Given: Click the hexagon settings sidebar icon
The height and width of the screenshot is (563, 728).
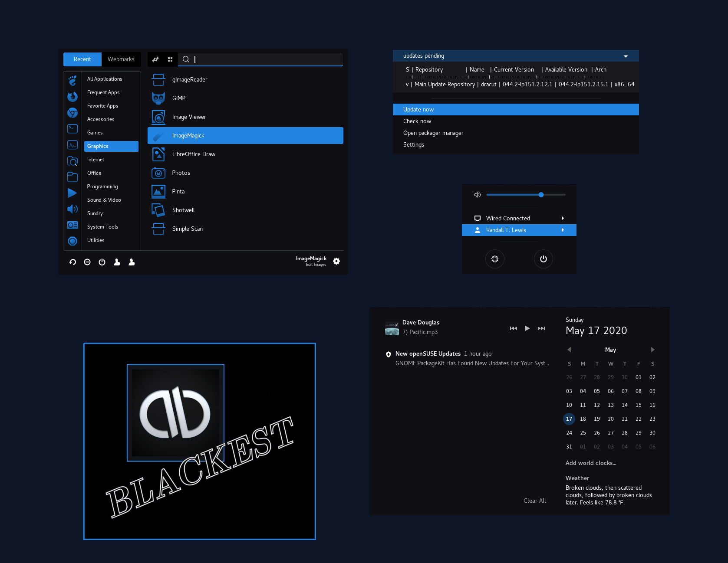Looking at the screenshot, I should pyautogui.click(x=72, y=241).
